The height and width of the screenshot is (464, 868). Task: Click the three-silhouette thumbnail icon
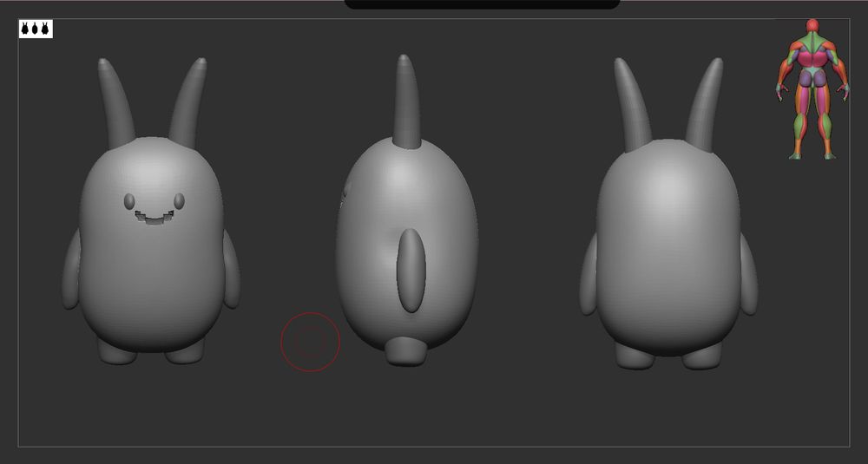[x=36, y=29]
